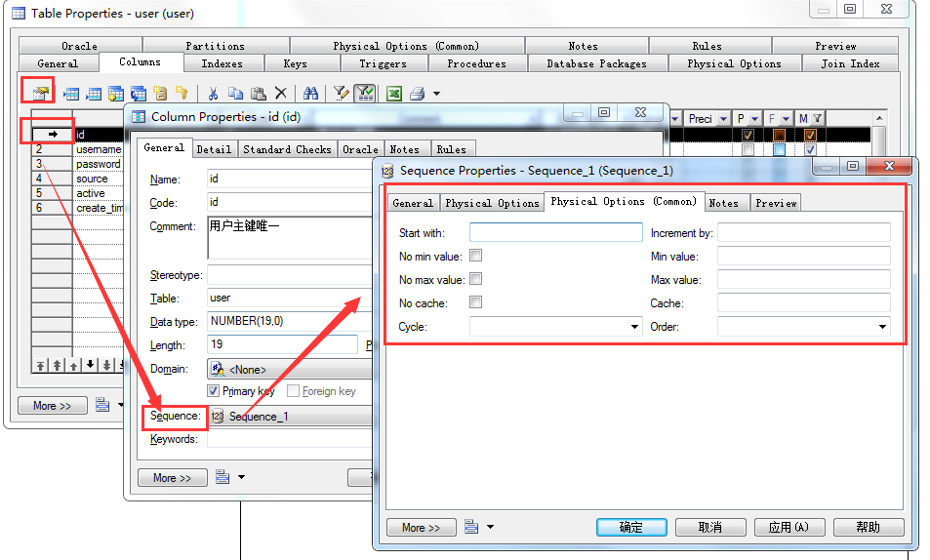Click the M column filter funnel icon

click(x=818, y=119)
